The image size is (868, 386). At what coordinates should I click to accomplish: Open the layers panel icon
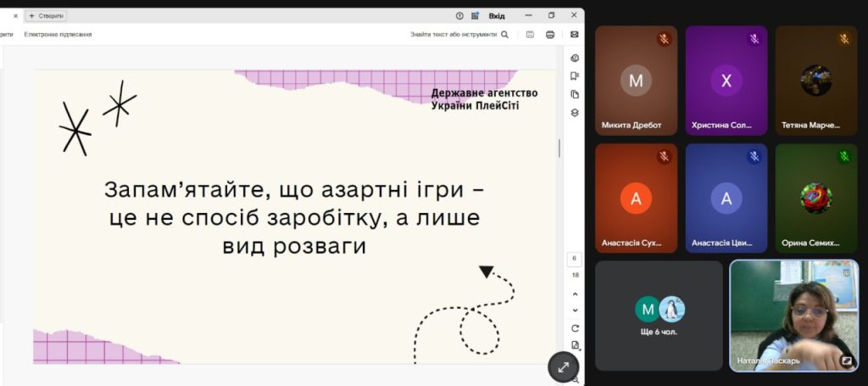pyautogui.click(x=575, y=112)
